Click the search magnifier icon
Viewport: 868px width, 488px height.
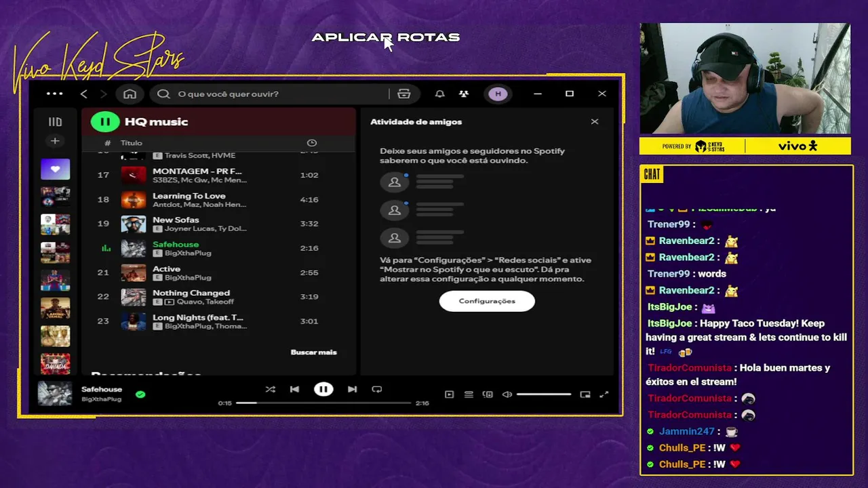pos(163,94)
